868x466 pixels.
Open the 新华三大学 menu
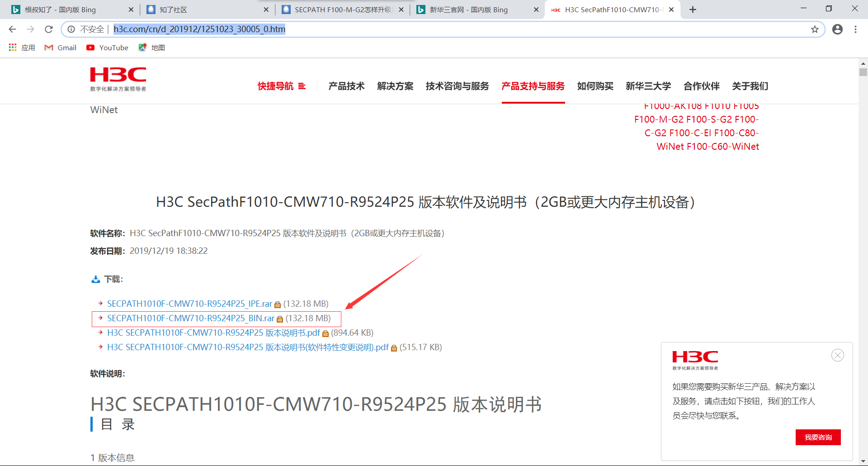click(648, 86)
